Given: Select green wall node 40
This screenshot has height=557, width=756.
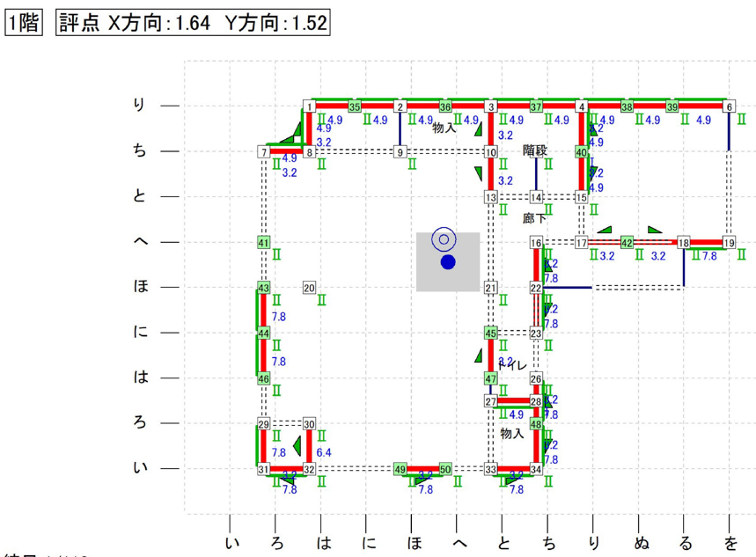Looking at the screenshot, I should click(581, 151).
